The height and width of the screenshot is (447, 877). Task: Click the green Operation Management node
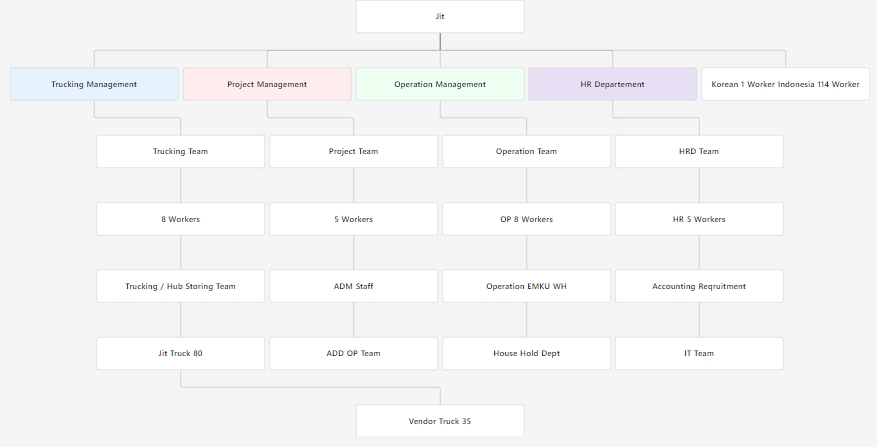click(x=440, y=84)
